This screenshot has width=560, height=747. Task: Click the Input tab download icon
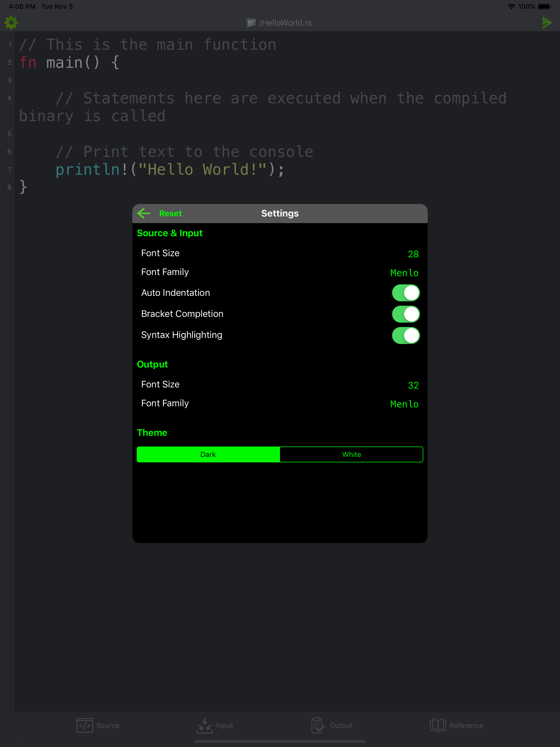click(205, 725)
